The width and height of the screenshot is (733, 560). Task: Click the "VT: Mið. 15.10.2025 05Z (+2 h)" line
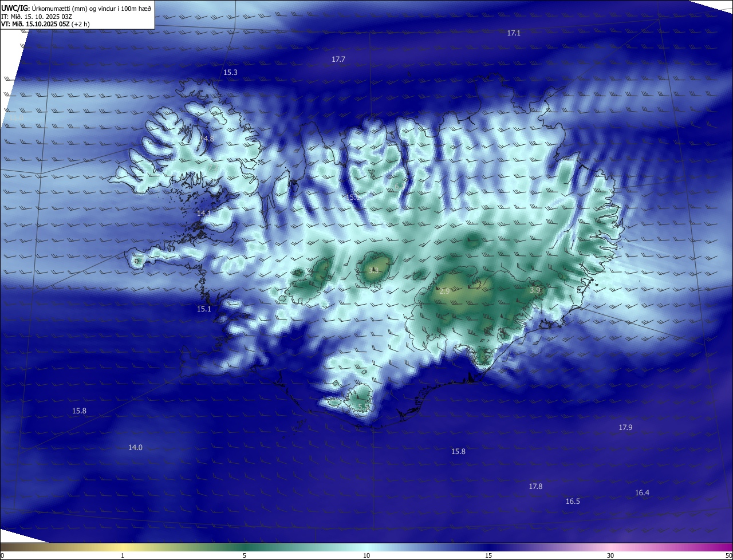click(45, 24)
